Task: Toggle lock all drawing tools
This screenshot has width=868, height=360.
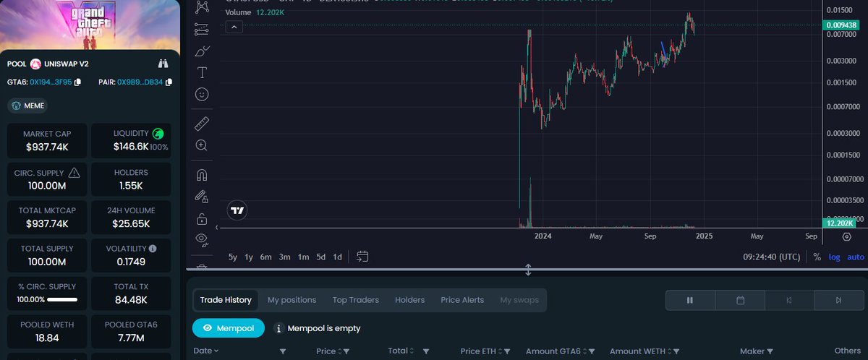Action: coord(202,218)
